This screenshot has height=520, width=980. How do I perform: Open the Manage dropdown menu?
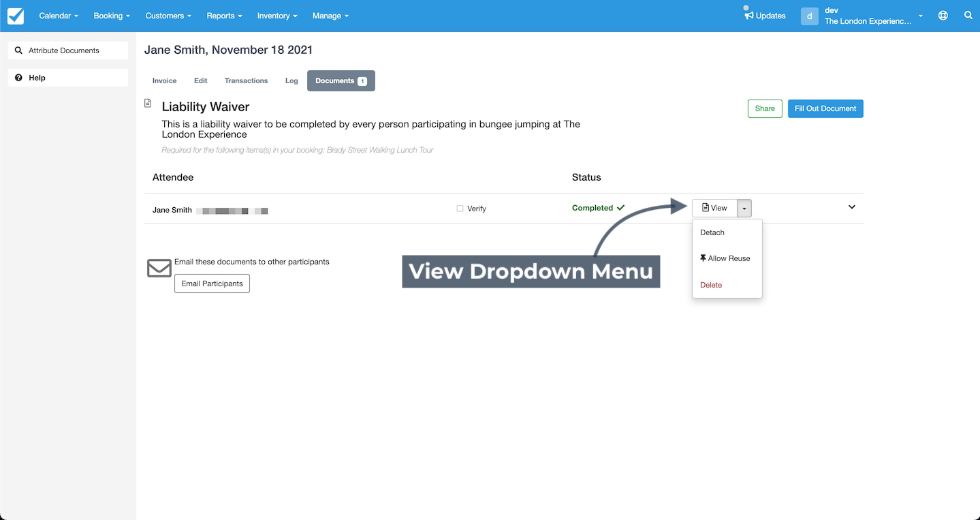(330, 16)
